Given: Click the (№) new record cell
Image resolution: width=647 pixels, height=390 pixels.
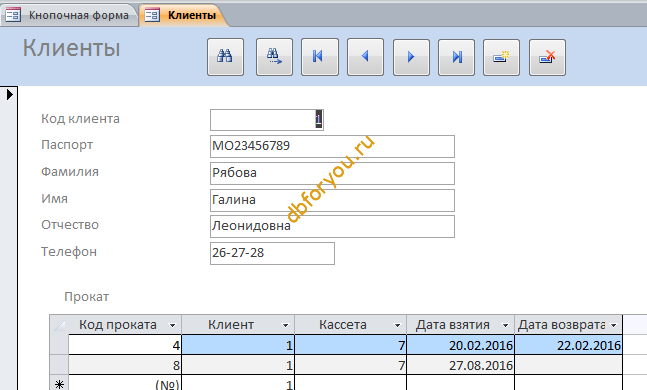Looking at the screenshot, I should (125, 383).
